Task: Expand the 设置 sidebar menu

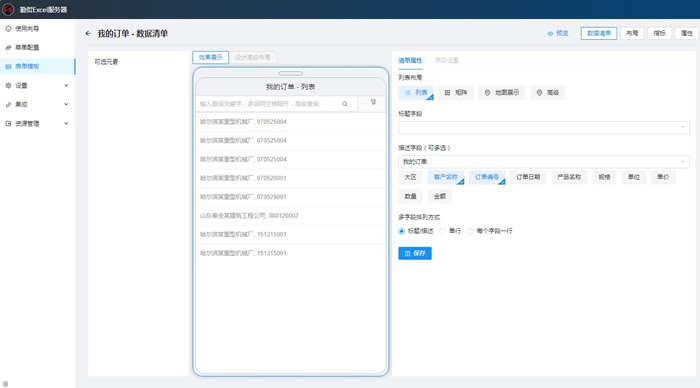Action: (38, 85)
